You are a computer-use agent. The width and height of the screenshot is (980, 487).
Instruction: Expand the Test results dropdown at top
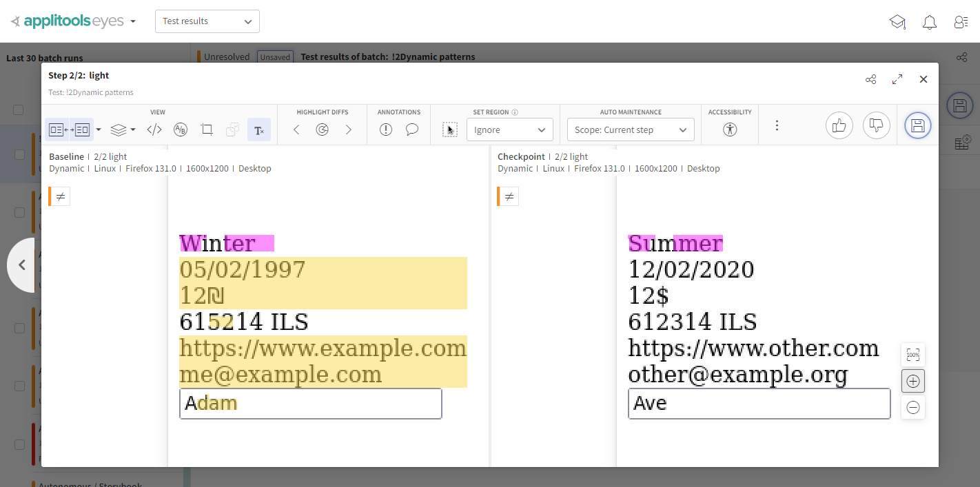207,21
